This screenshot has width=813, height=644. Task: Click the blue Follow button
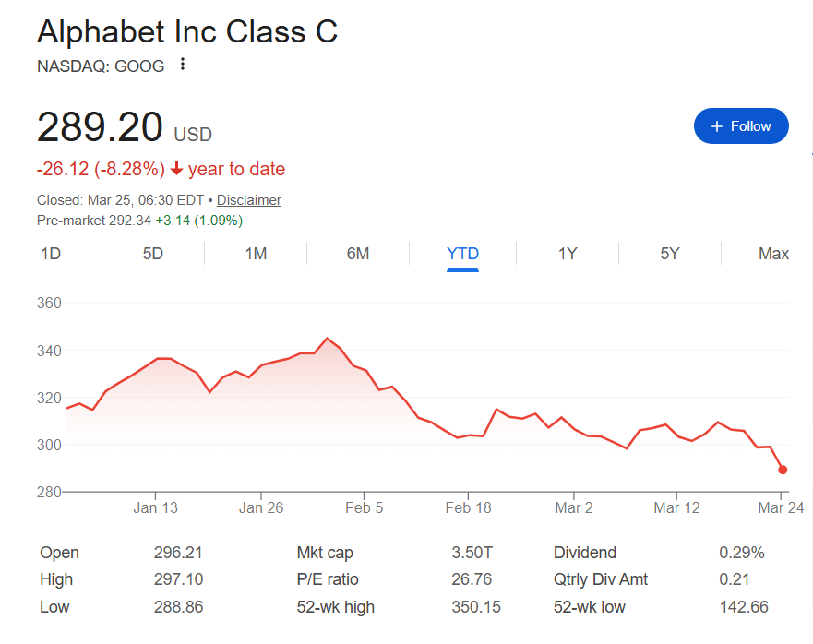(x=741, y=126)
